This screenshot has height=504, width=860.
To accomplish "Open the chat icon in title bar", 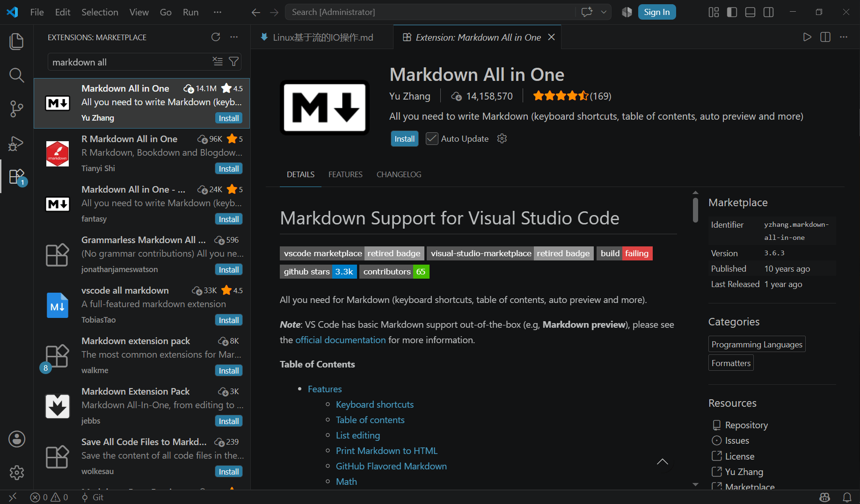I will point(587,12).
